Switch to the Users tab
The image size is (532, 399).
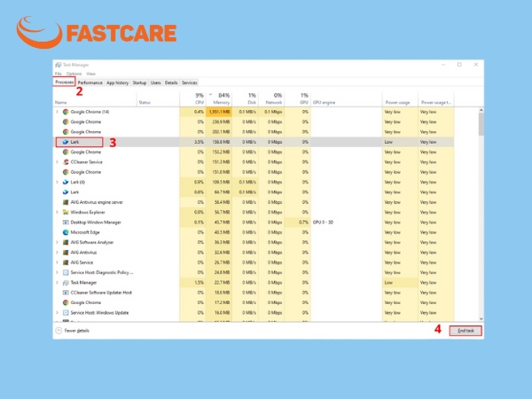155,82
